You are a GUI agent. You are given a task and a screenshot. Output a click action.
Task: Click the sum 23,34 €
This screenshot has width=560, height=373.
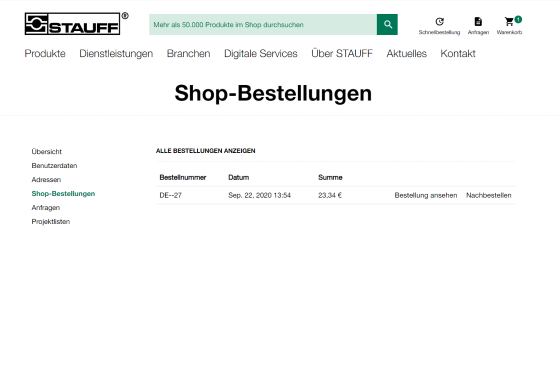coord(330,195)
